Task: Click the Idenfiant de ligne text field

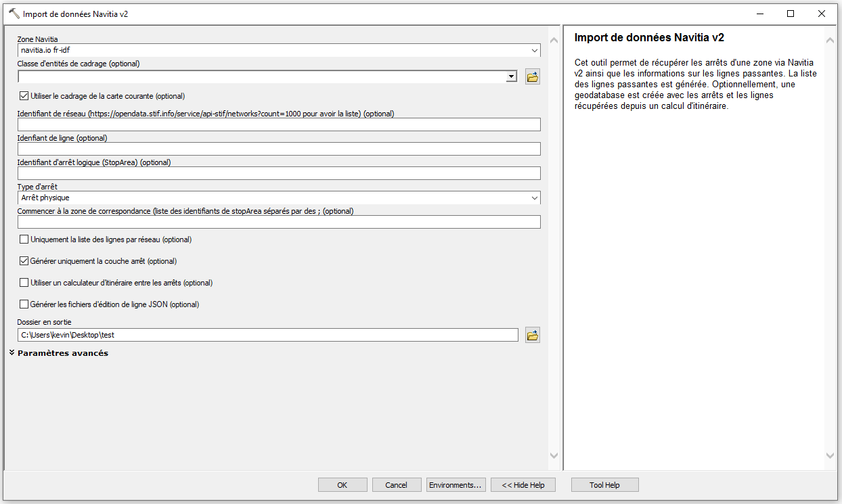Action: [x=278, y=149]
